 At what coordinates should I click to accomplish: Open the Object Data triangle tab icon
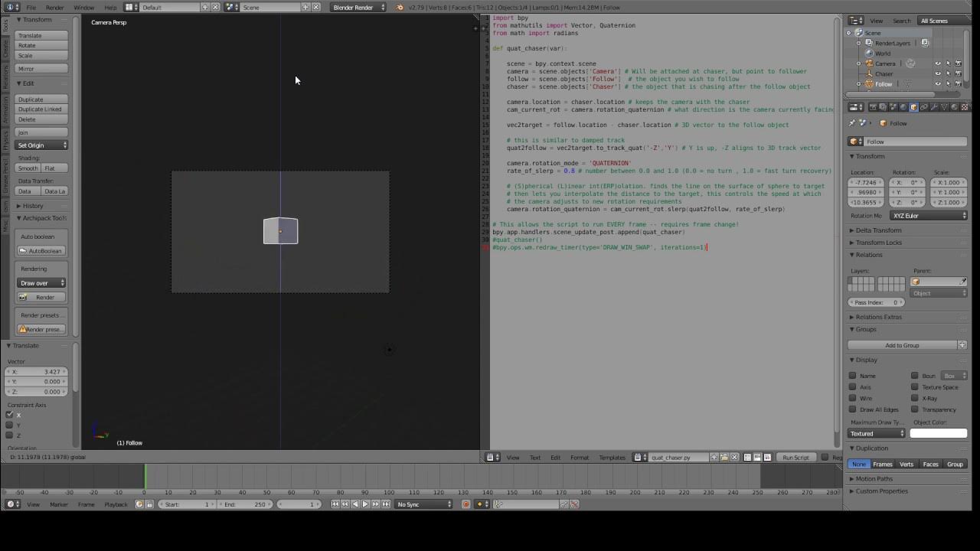point(945,107)
